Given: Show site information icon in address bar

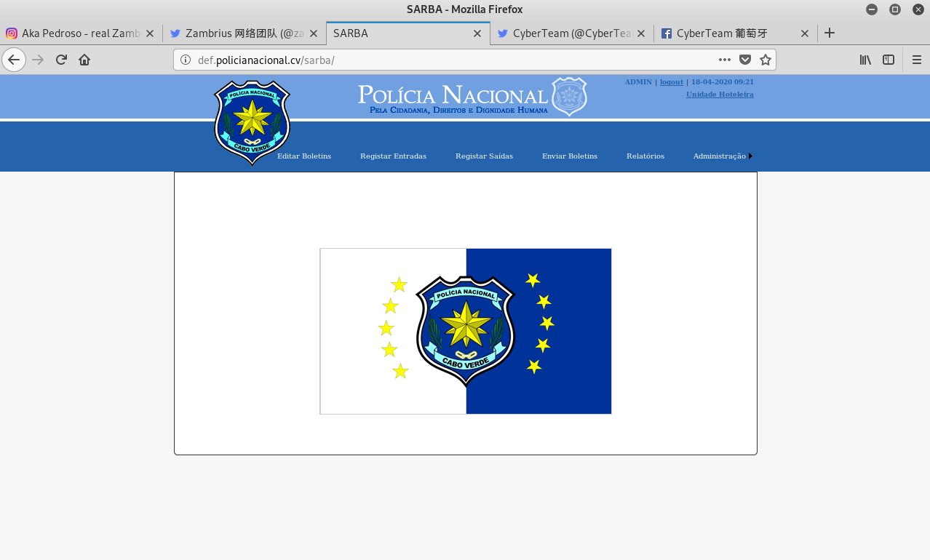Looking at the screenshot, I should (x=186, y=60).
